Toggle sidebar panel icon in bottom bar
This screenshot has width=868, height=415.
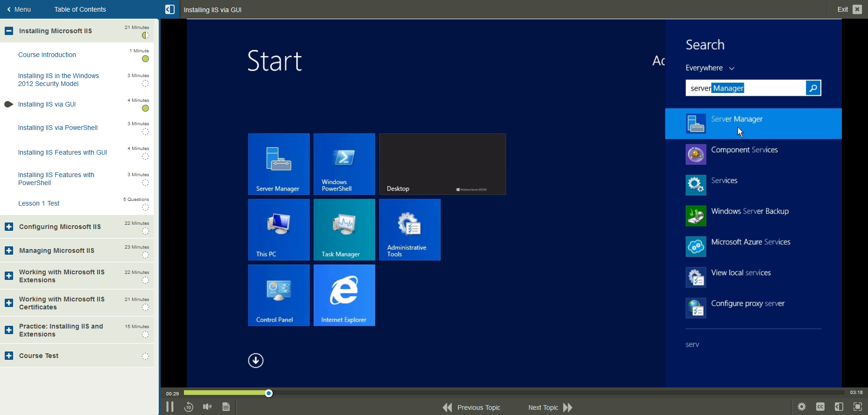[839, 407]
